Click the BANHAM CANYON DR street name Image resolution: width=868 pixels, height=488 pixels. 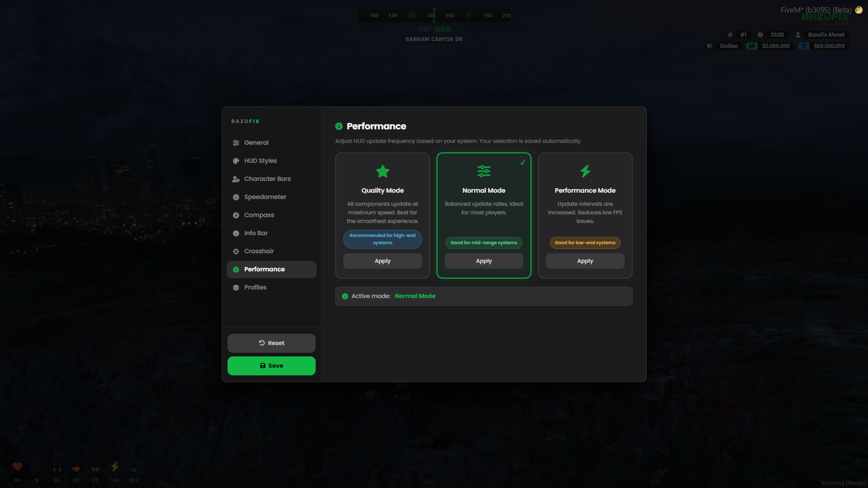point(434,39)
